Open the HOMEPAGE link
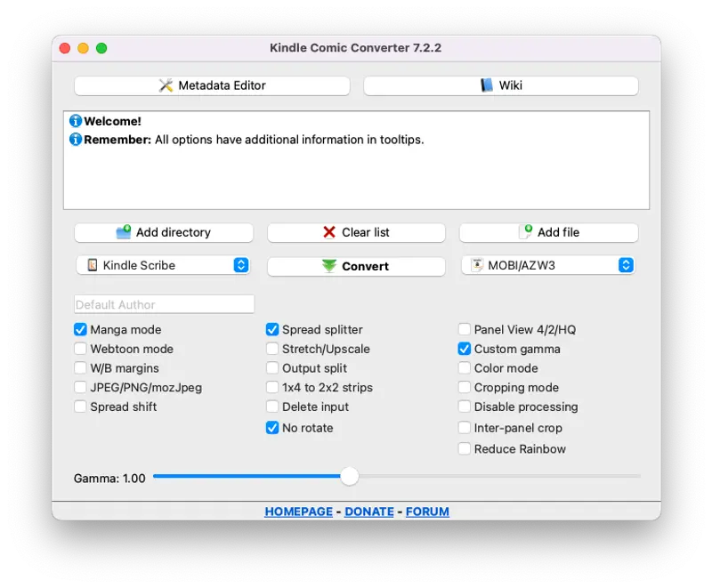Screen dimensions: 712x588 pyautogui.click(x=299, y=511)
